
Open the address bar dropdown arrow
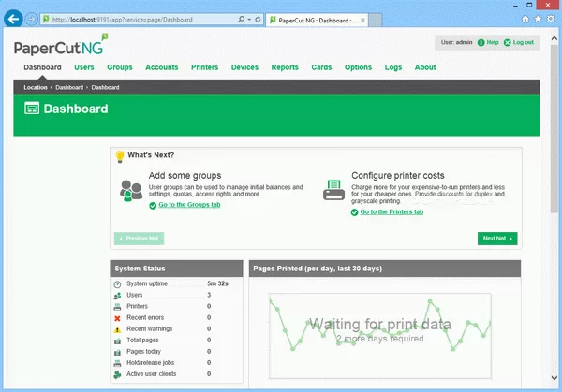249,20
